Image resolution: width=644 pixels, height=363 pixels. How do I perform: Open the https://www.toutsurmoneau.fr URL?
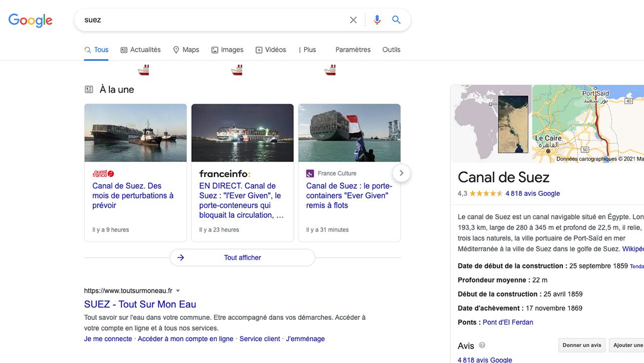pos(128,291)
